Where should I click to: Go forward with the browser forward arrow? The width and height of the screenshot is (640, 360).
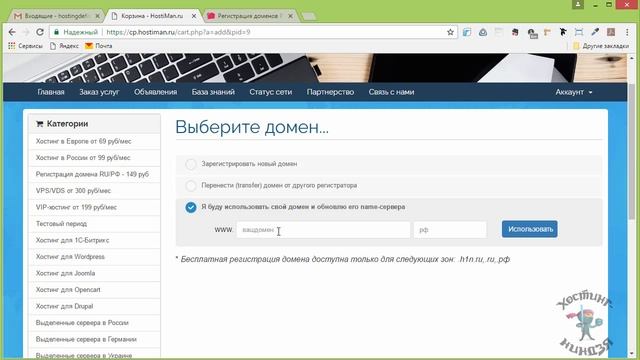click(x=26, y=32)
